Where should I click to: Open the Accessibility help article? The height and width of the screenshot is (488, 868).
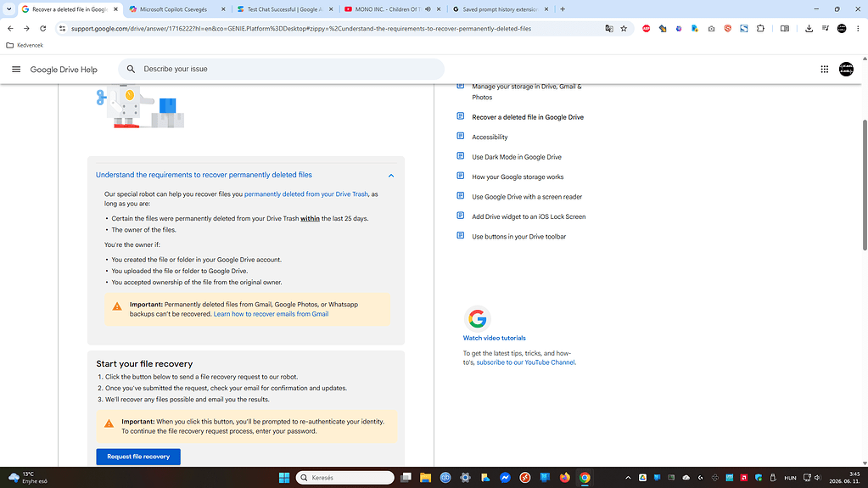pos(490,137)
